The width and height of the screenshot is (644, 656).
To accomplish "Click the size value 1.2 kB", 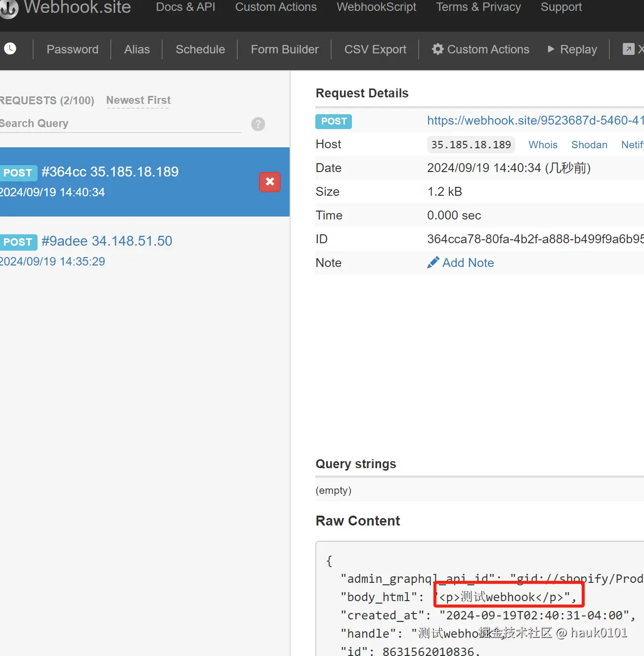I will click(x=444, y=192).
